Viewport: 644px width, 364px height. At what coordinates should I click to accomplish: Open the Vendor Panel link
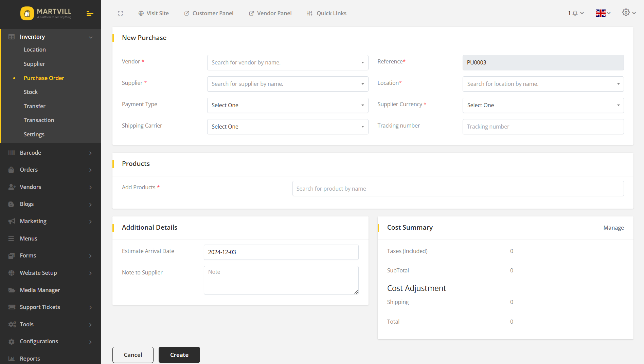[270, 13]
